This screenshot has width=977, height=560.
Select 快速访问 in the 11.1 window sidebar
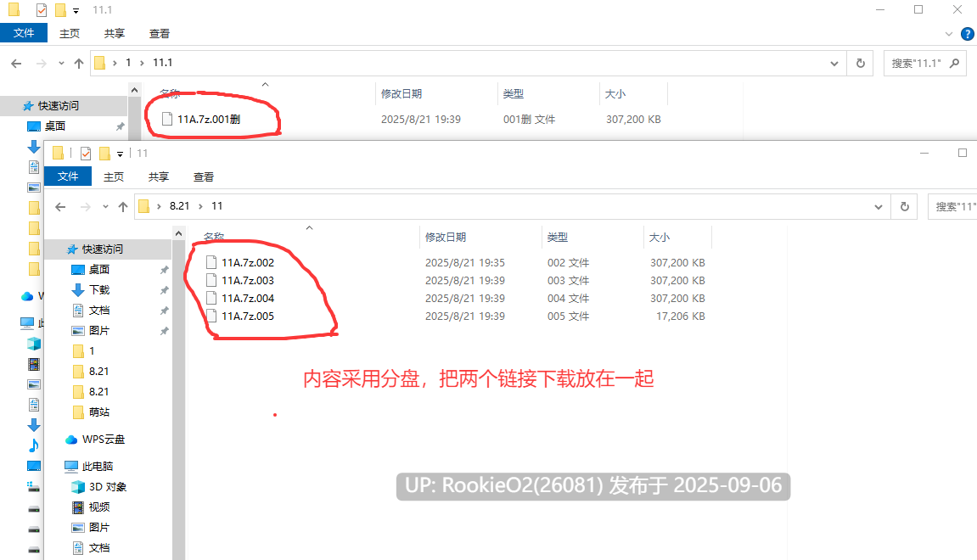pos(58,106)
